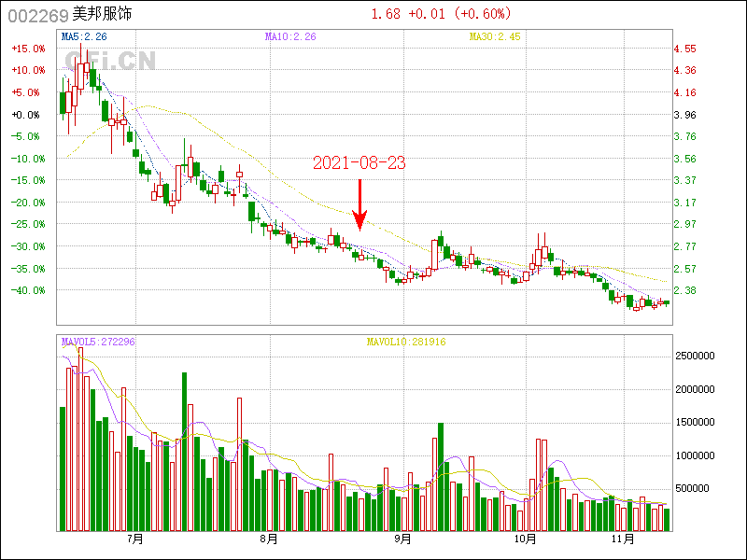The width and height of the screenshot is (747, 560).
Task: Jump to the 7月 time axis label
Action: click(134, 539)
